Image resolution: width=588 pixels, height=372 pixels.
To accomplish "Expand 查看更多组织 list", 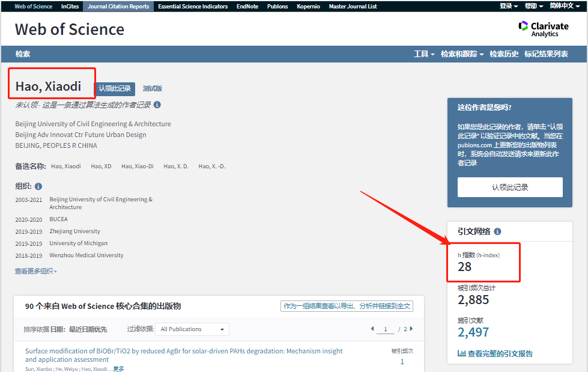I will point(36,271).
